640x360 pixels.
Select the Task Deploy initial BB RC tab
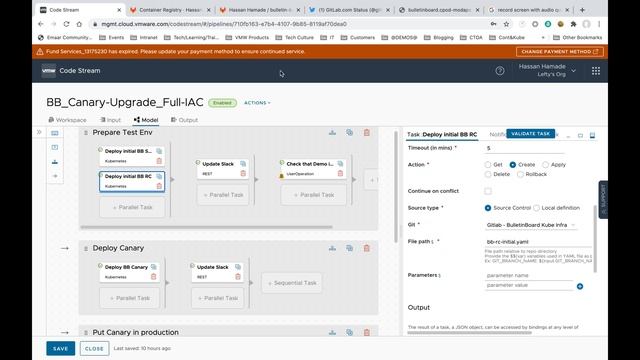[x=442, y=134]
